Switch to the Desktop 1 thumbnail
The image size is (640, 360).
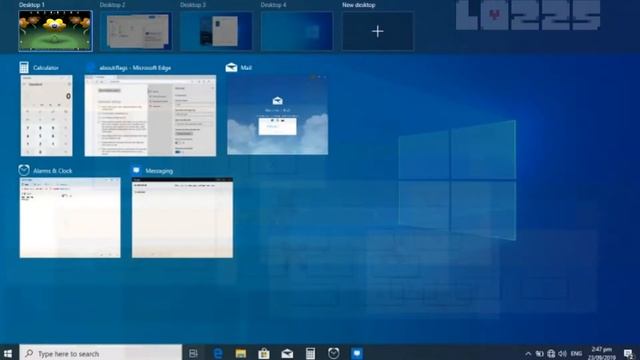[x=55, y=31]
